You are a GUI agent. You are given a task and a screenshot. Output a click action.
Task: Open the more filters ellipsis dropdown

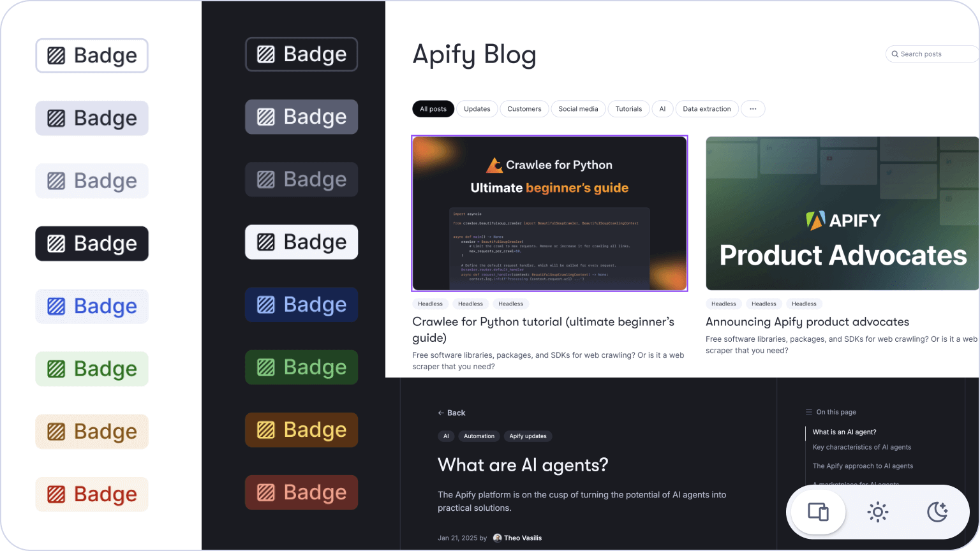753,108
